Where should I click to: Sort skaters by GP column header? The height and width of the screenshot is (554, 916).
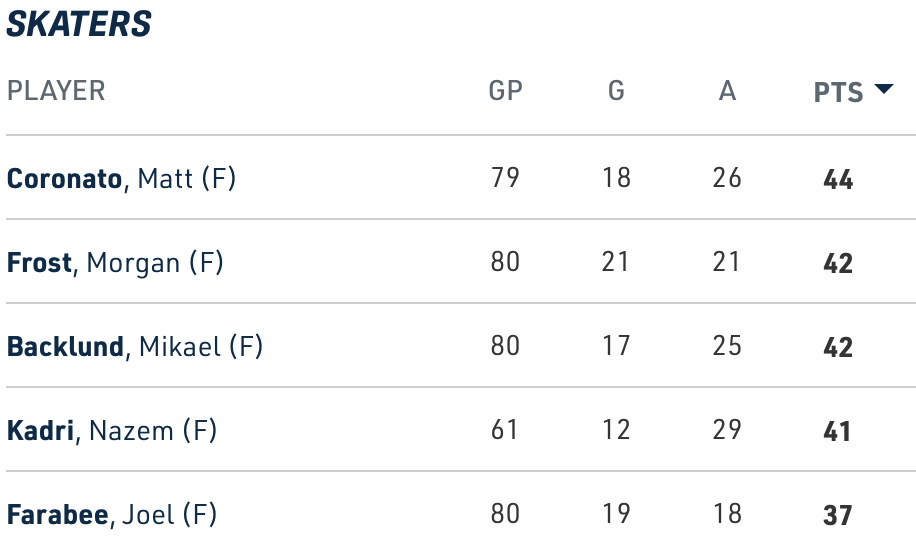(505, 91)
